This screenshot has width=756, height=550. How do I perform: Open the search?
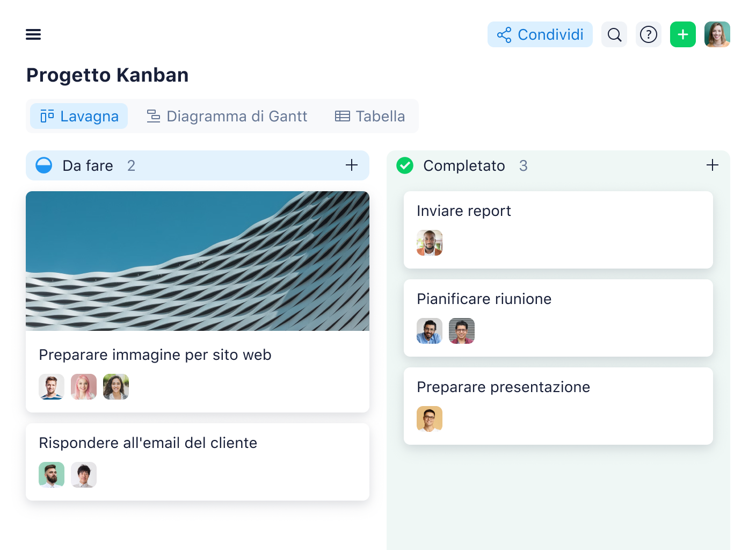tap(614, 34)
